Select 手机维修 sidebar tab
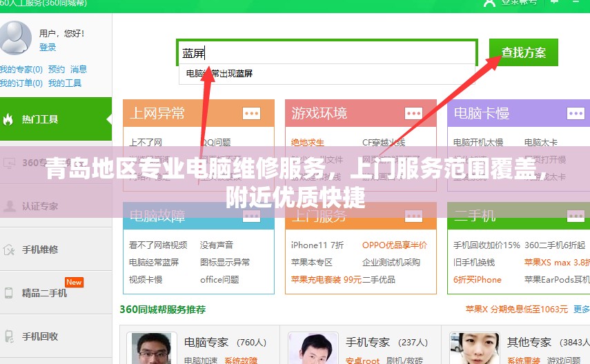The image size is (590, 364). [x=56, y=250]
